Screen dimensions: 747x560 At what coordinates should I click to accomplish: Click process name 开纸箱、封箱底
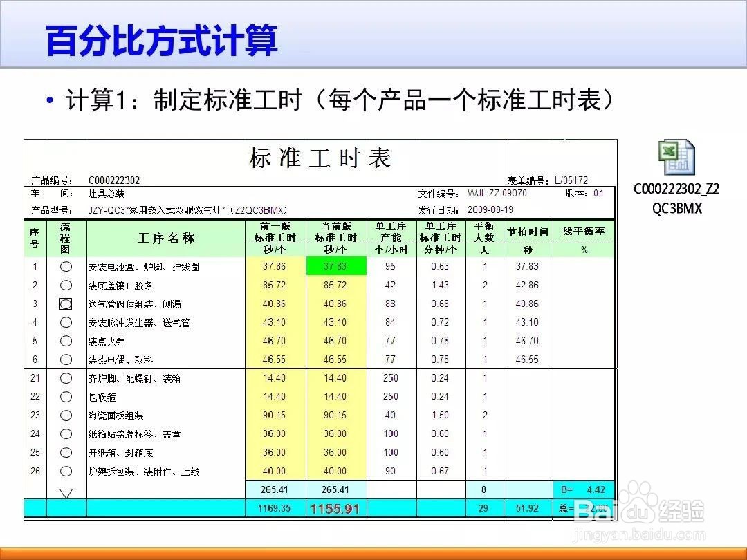pos(120,453)
